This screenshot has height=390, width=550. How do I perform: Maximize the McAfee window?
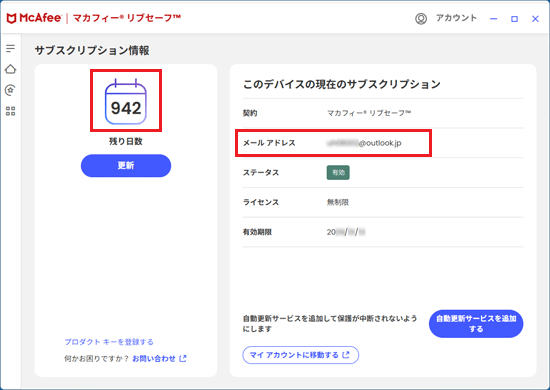(x=514, y=19)
